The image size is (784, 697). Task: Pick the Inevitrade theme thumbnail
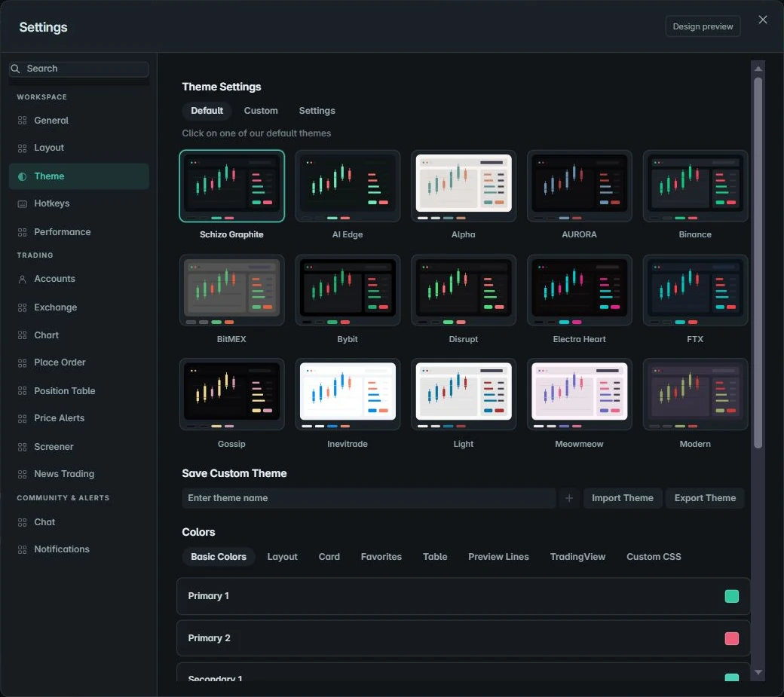pyautogui.click(x=348, y=394)
